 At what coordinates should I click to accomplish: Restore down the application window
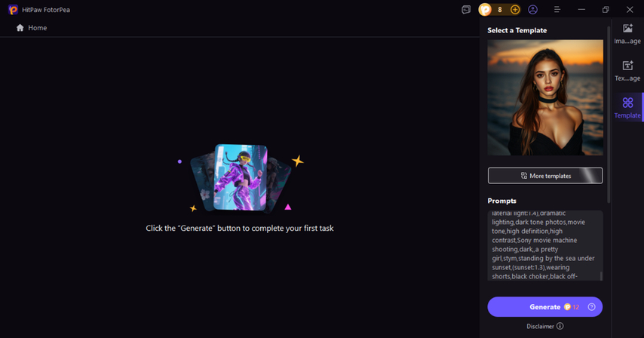(606, 10)
